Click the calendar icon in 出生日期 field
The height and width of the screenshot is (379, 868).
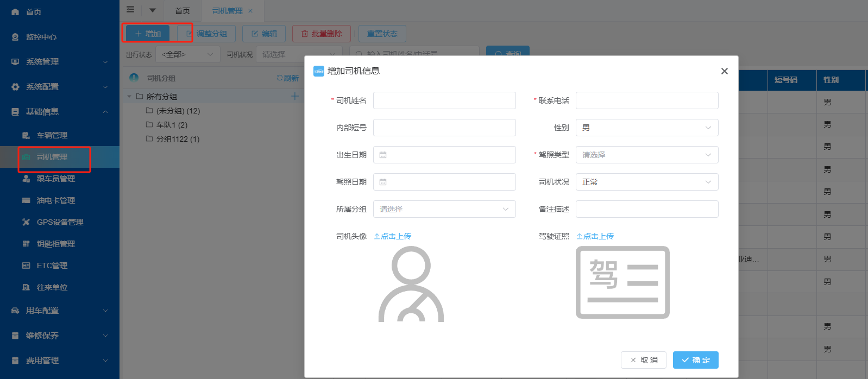point(383,155)
